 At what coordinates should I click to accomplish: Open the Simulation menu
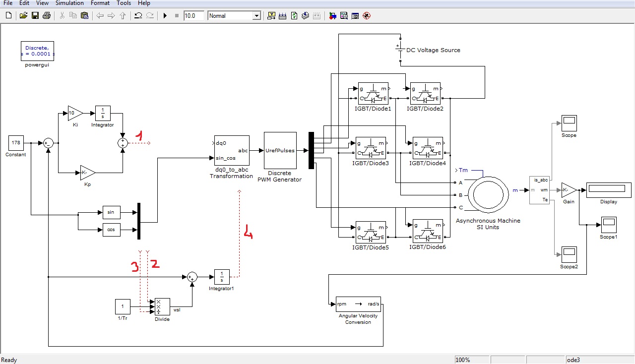(69, 3)
